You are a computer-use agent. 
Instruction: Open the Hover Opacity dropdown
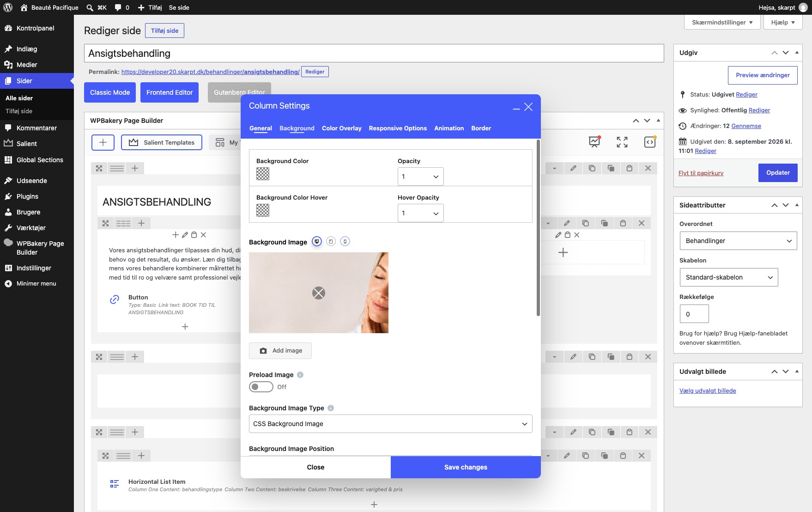pyautogui.click(x=420, y=213)
